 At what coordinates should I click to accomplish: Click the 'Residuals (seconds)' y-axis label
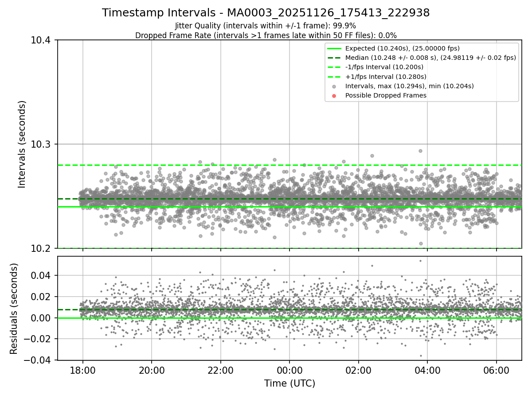pyautogui.click(x=14, y=309)
